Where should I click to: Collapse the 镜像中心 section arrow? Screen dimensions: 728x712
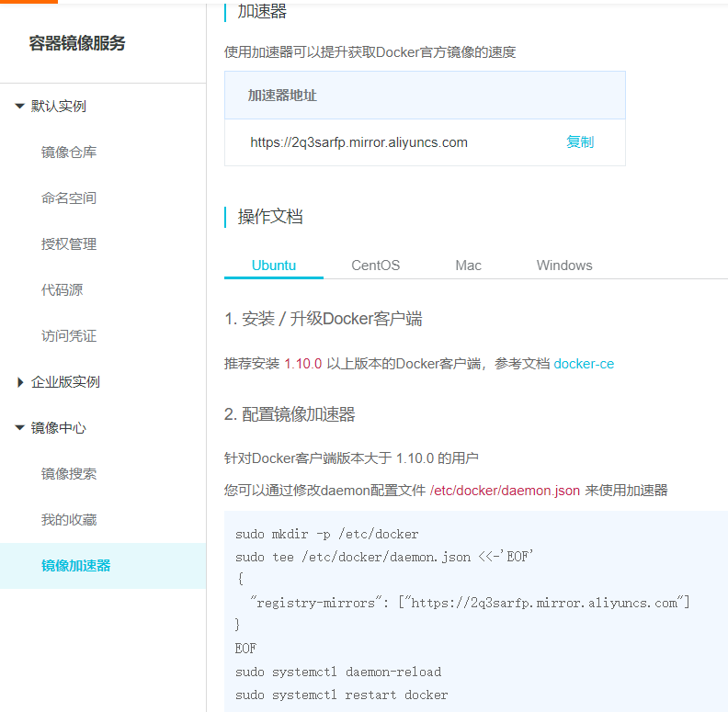pyautogui.click(x=19, y=428)
